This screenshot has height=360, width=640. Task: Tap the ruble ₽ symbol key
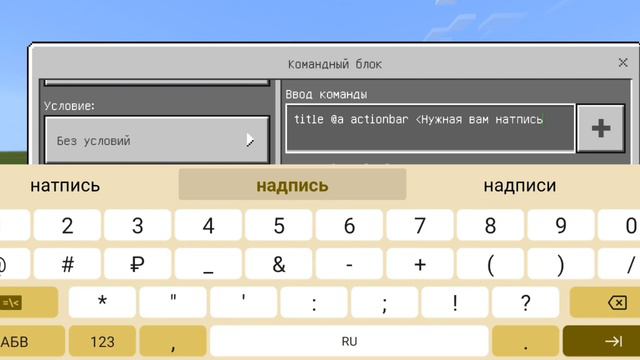(138, 264)
